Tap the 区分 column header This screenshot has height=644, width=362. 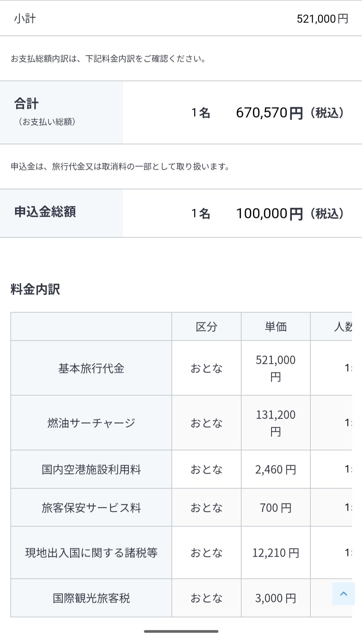(x=206, y=327)
